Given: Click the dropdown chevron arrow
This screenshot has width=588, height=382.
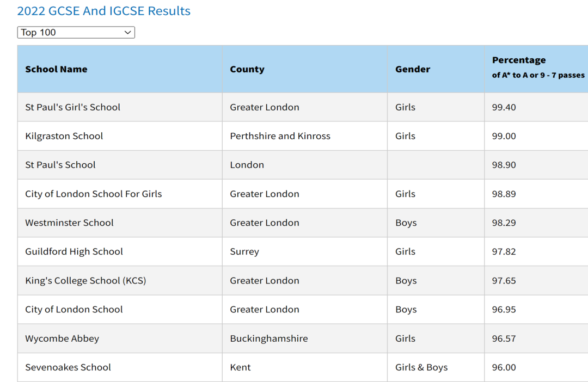Looking at the screenshot, I should tap(127, 33).
